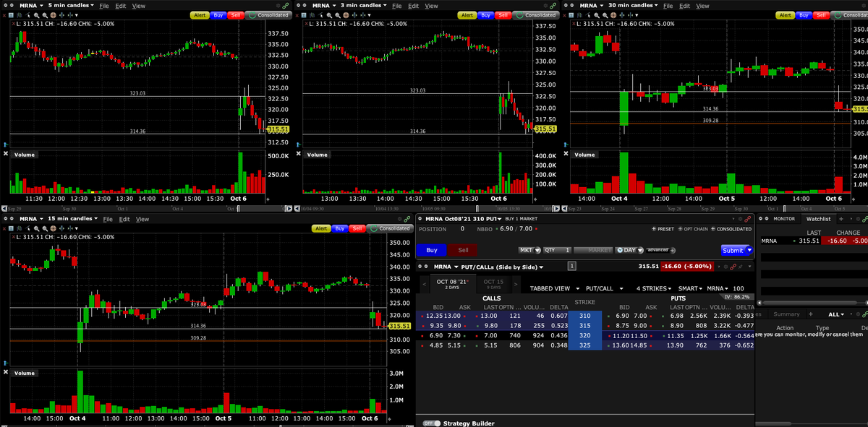868x427 pixels.
Task: Click the crosshair icon in 15 min chart toolbar
Action: [x=53, y=228]
